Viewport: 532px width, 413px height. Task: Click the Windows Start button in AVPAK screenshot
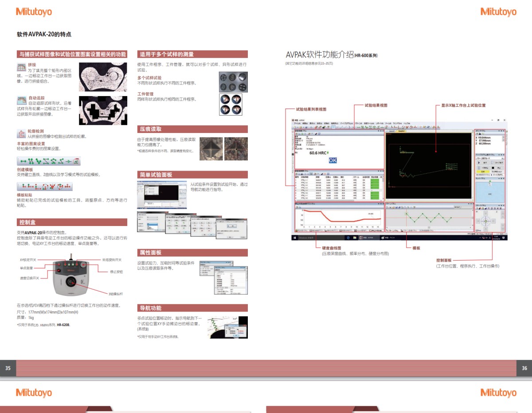[x=294, y=238]
